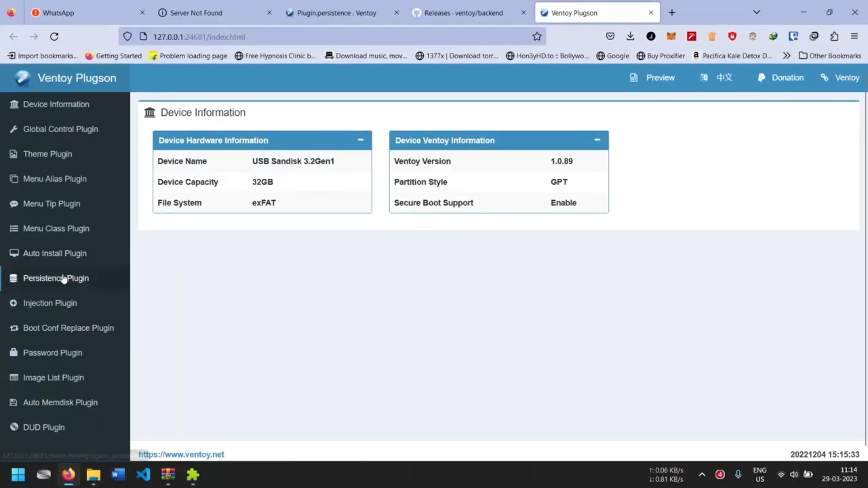The width and height of the screenshot is (868, 488).
Task: Select the Auto Install Plugin
Action: pyautogui.click(x=55, y=253)
